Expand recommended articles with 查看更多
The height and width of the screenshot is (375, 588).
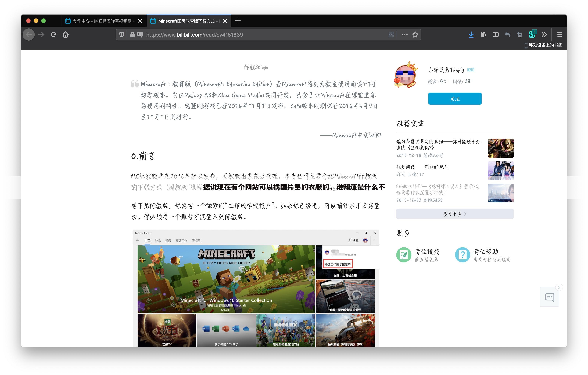tap(455, 214)
